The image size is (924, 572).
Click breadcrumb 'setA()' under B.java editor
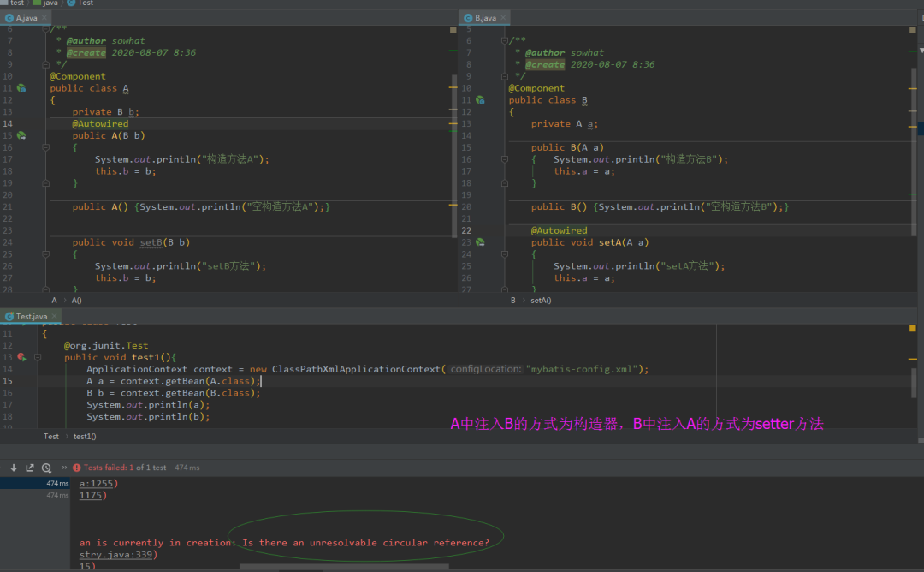coord(541,301)
